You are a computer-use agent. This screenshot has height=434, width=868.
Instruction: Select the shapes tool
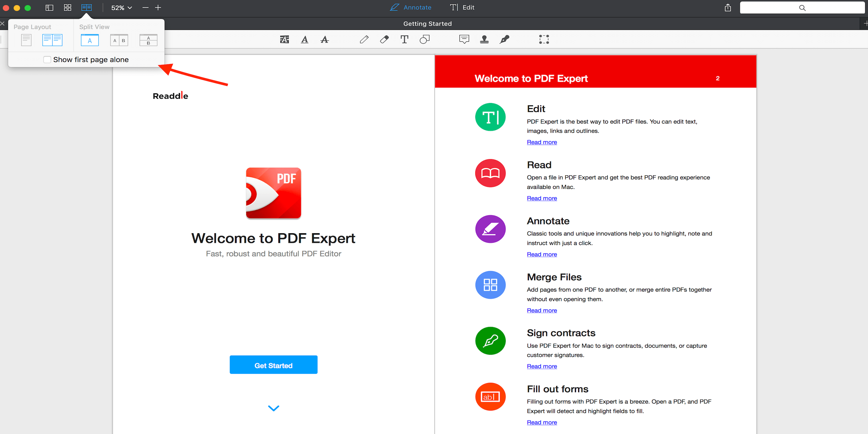[424, 39]
